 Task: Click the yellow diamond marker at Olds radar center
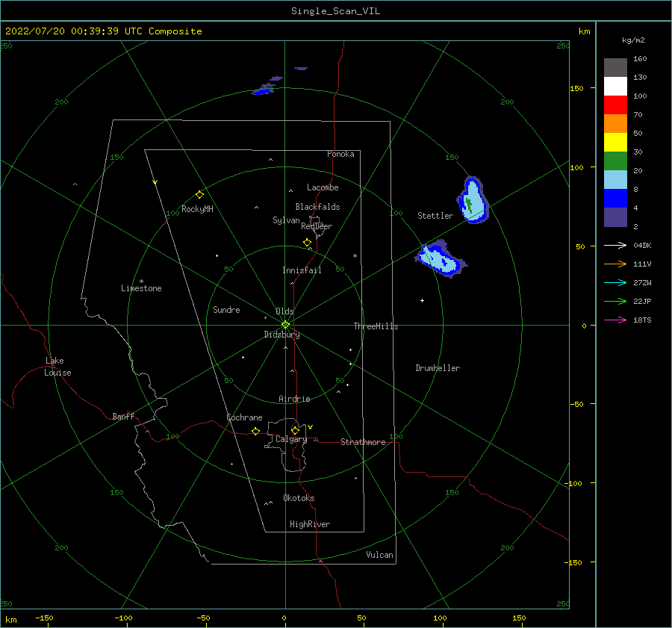(x=285, y=325)
